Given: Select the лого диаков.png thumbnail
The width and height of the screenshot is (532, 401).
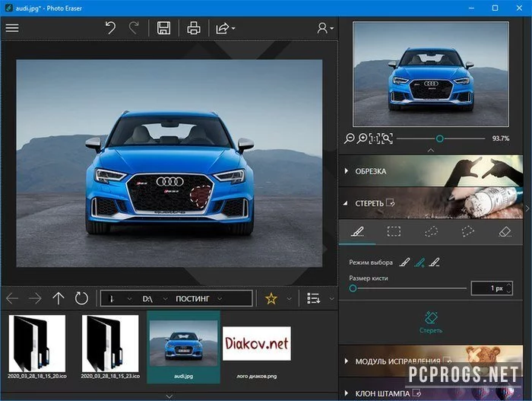Looking at the screenshot, I should (257, 352).
